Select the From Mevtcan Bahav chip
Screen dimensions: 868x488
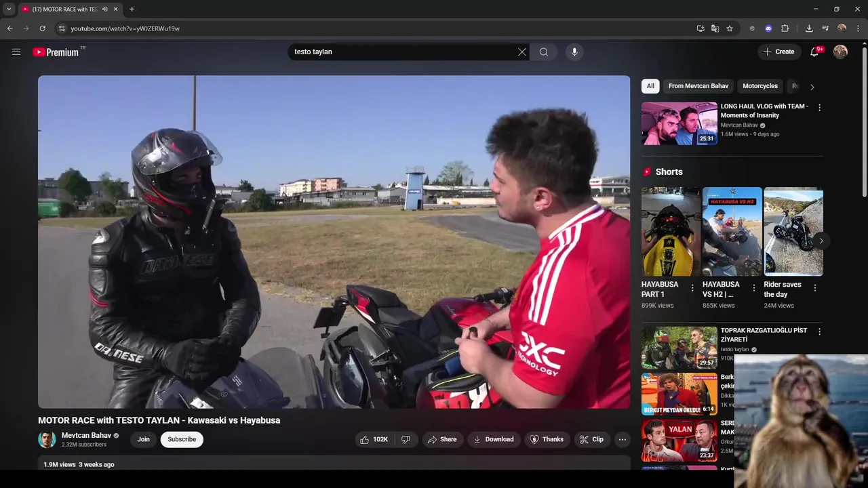click(698, 86)
